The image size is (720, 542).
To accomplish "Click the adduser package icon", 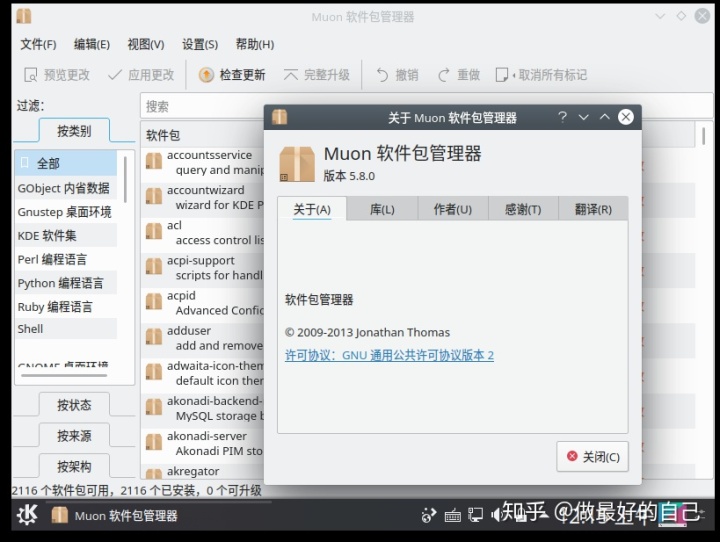I will 154,337.
